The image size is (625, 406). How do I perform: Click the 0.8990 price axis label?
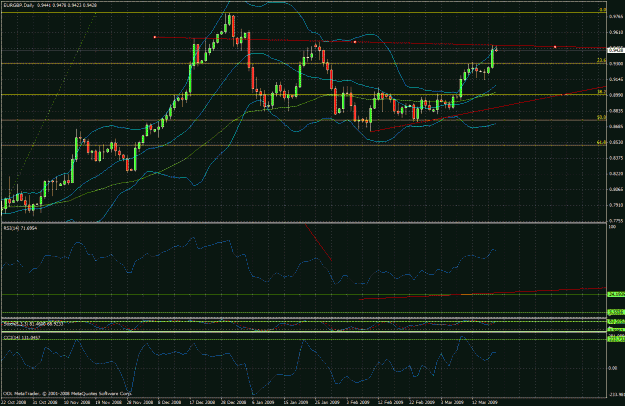tap(616, 95)
